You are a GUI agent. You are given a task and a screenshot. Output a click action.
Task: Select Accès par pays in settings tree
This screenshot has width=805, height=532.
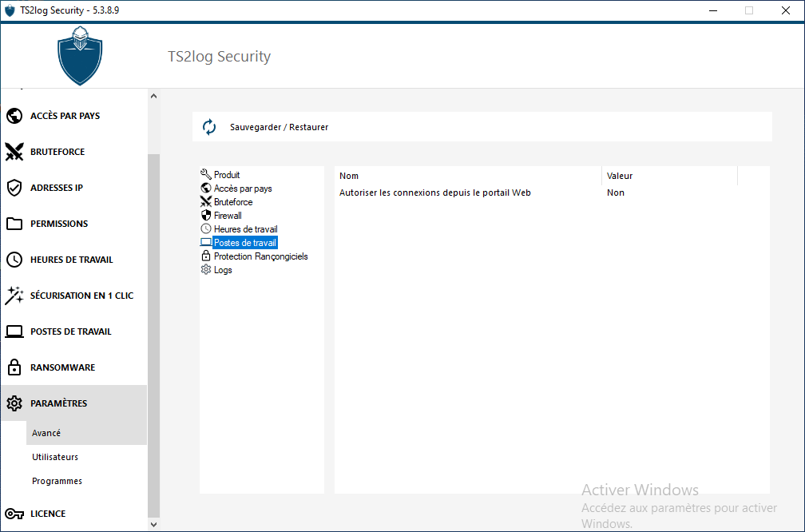pos(243,189)
